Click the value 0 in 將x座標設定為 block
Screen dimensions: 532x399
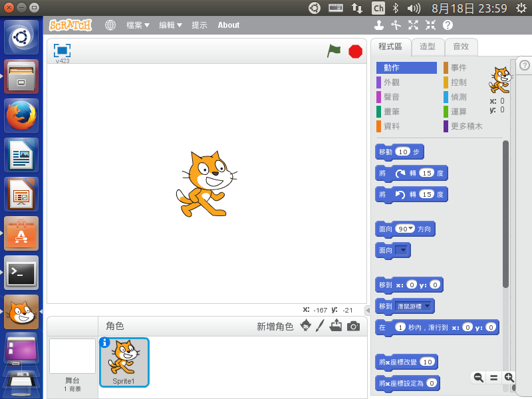[432, 384]
